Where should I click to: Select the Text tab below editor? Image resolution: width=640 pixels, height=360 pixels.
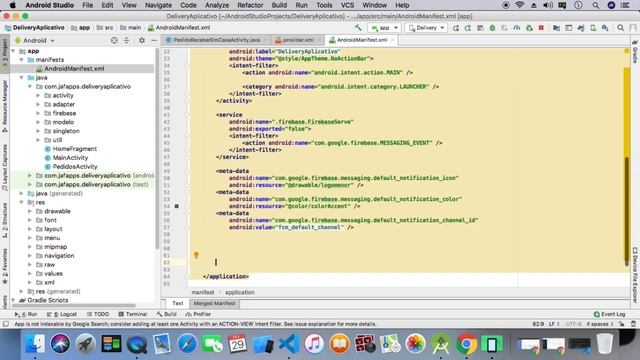pyautogui.click(x=178, y=303)
